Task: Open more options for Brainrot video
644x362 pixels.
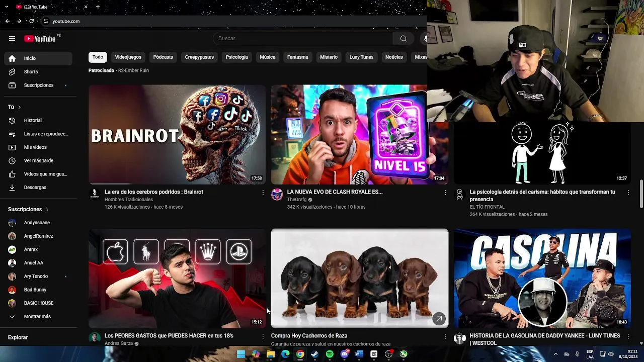Action: pyautogui.click(x=263, y=193)
